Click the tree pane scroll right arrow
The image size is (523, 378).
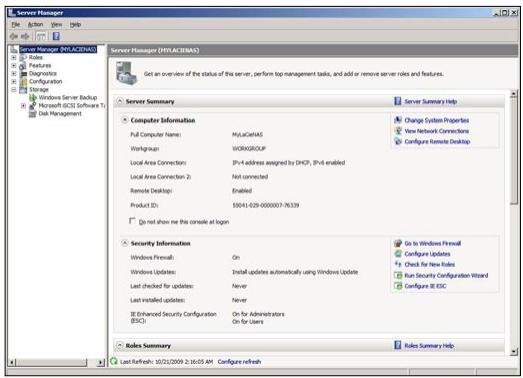pos(100,362)
